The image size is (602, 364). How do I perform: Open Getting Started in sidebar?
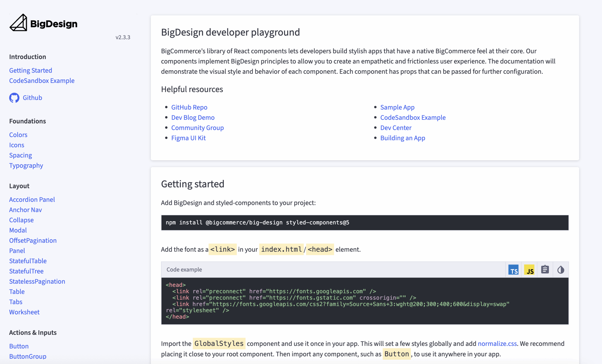(31, 70)
